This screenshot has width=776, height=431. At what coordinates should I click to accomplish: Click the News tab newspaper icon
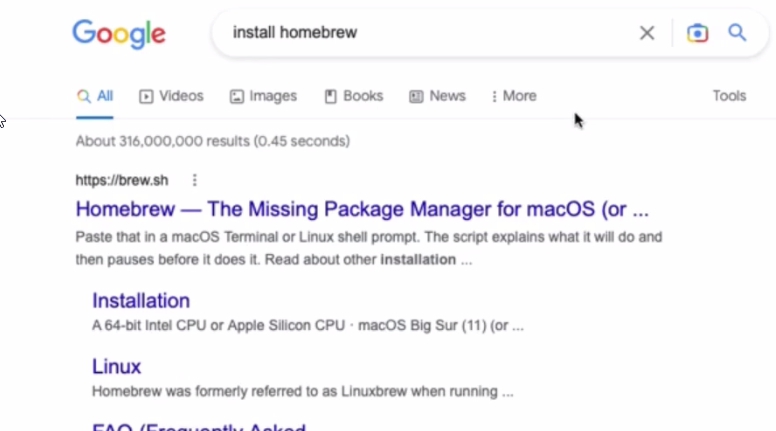point(416,96)
